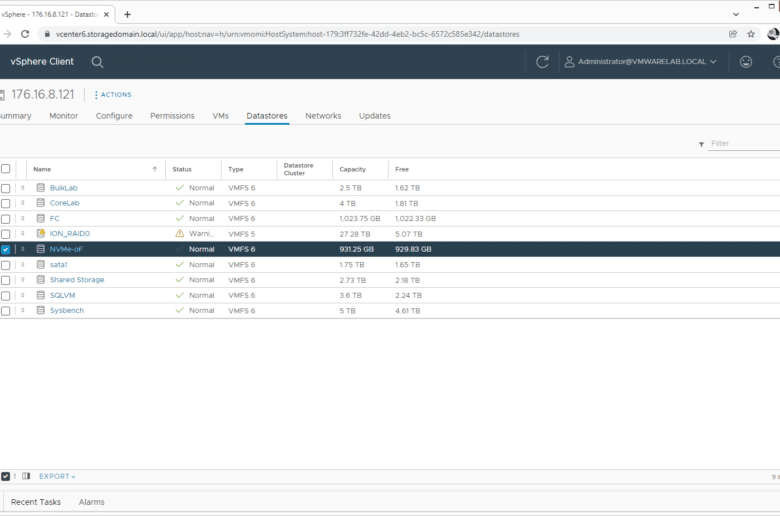The image size is (780, 516).
Task: Click the NVMe-oF datastore icon
Action: point(41,249)
